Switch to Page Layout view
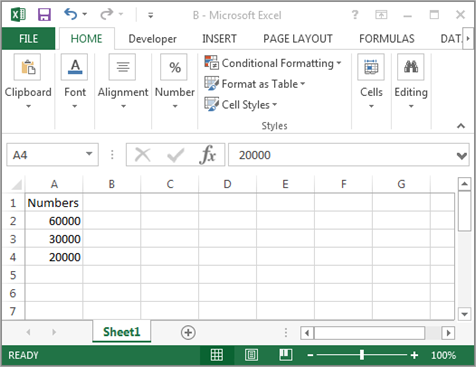This screenshot has width=476, height=367. (251, 355)
